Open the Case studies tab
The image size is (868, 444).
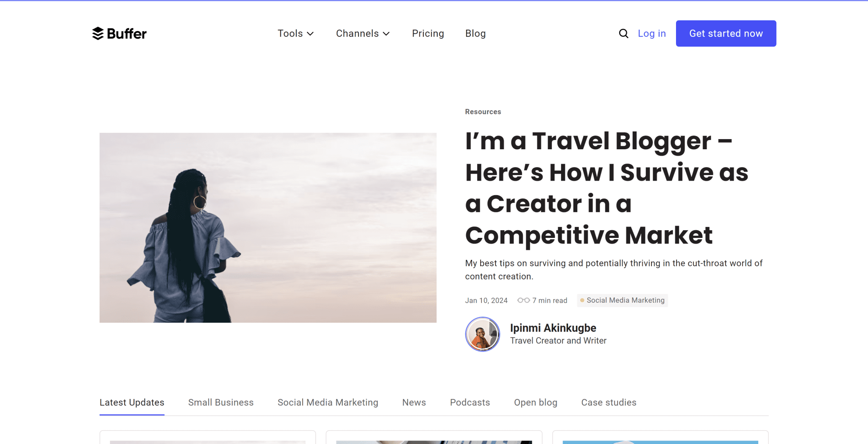[x=608, y=402]
